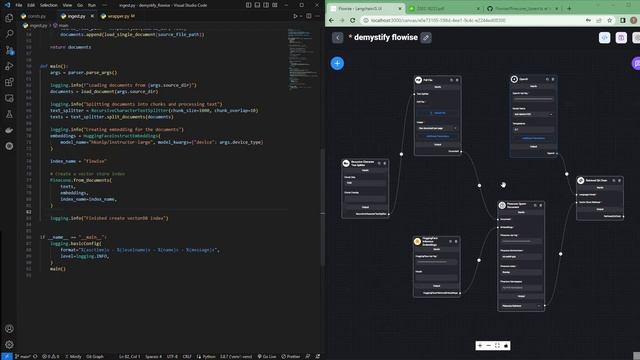This screenshot has width=640, height=360.
Task: Show the hidden menus via the title bar ellipsis
Action: coord(104,5)
